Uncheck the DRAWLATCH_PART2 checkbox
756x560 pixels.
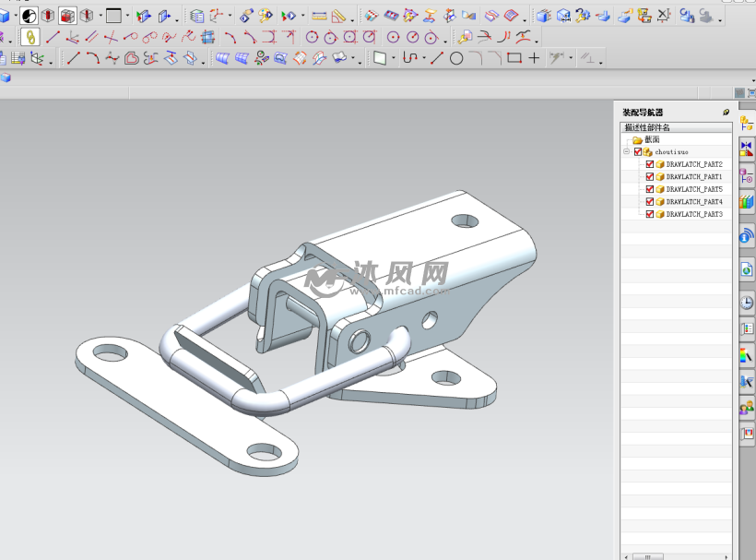[650, 164]
